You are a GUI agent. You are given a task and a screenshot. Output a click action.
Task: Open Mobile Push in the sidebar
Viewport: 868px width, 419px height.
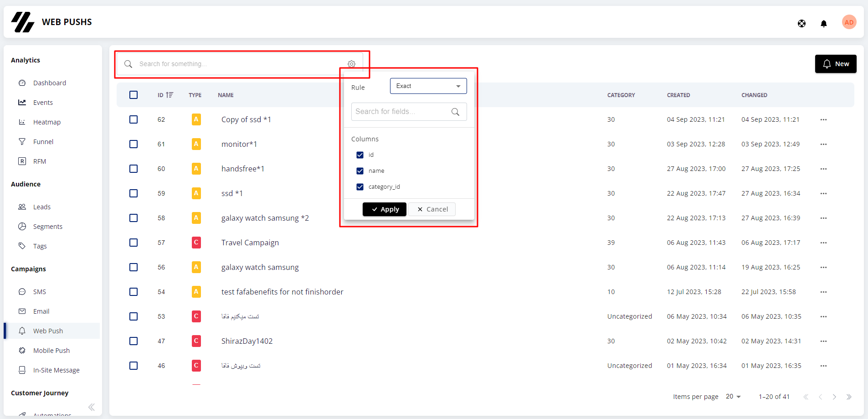click(51, 351)
